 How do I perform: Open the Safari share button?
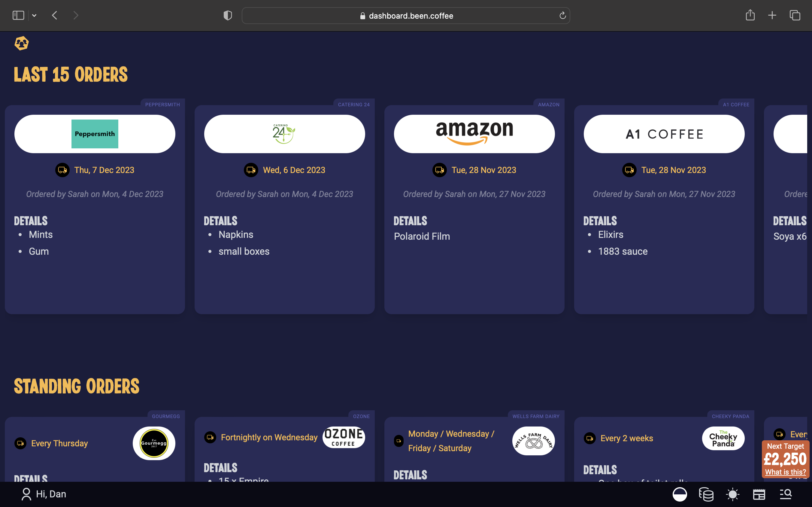(x=750, y=15)
